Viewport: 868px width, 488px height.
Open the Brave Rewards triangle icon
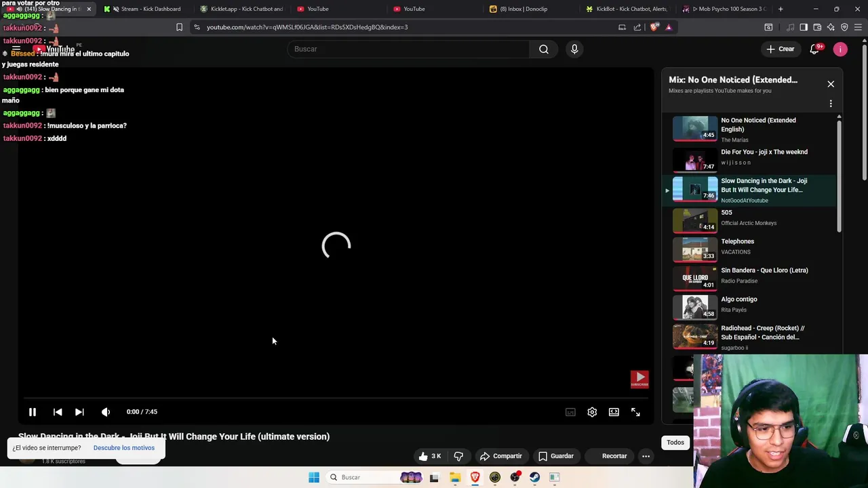[669, 27]
